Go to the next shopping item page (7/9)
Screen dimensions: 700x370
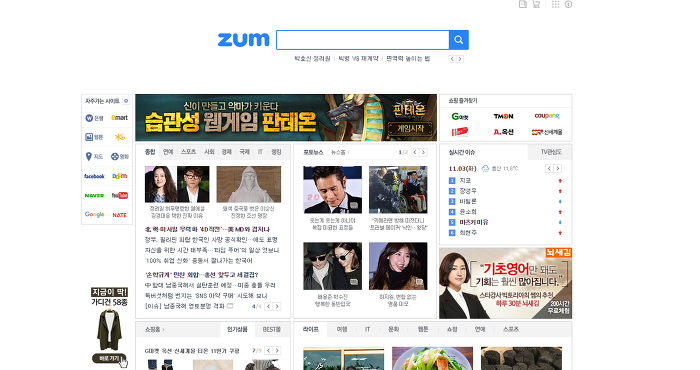(277, 350)
